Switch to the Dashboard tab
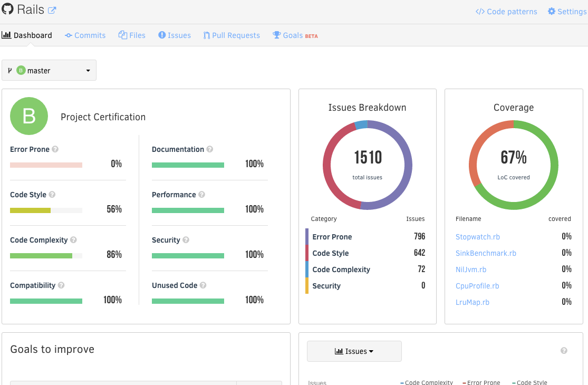The width and height of the screenshot is (588, 385). tap(27, 35)
